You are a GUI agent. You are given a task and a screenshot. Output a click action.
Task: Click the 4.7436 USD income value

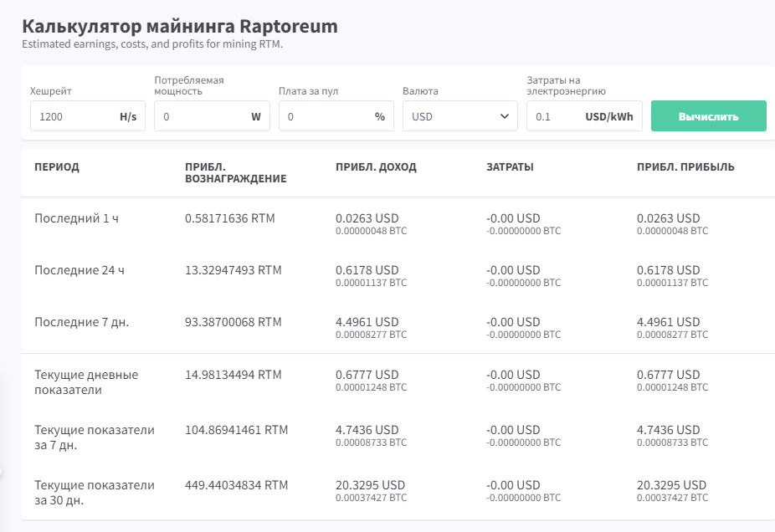click(367, 430)
